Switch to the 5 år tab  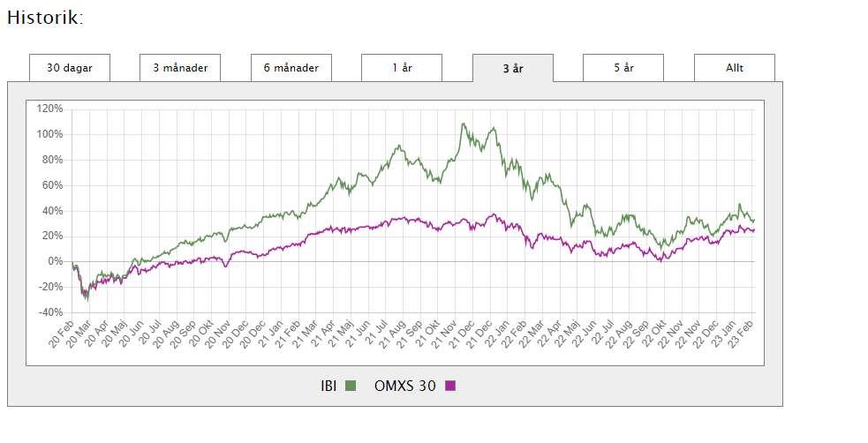pos(623,68)
